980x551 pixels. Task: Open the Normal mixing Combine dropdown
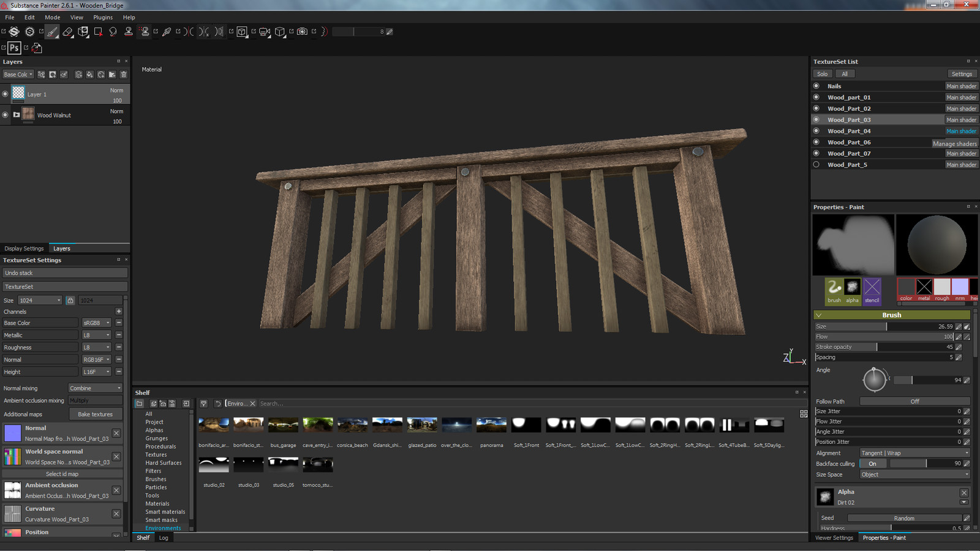pyautogui.click(x=95, y=388)
